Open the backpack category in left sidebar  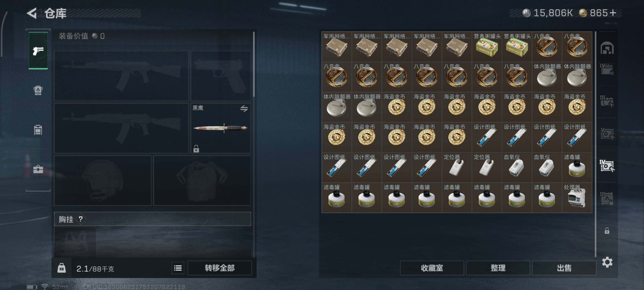pos(38,90)
